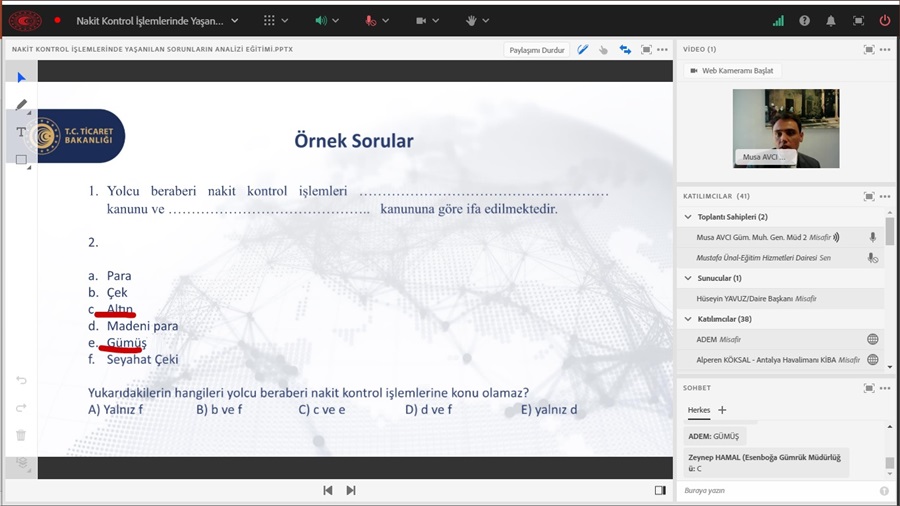Viewport: 900px width, 506px height.
Task: Toggle the webcam camera button
Action: [421, 20]
